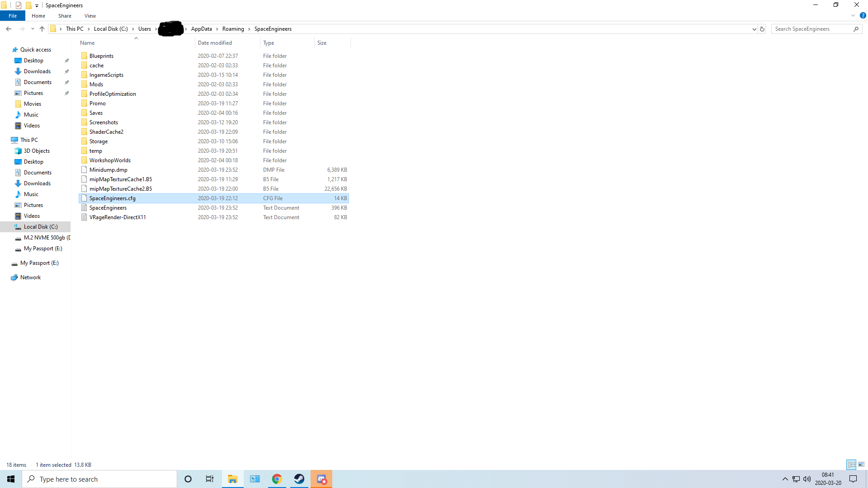Click the VRageRender-DirectX11 text document icon

tap(84, 217)
